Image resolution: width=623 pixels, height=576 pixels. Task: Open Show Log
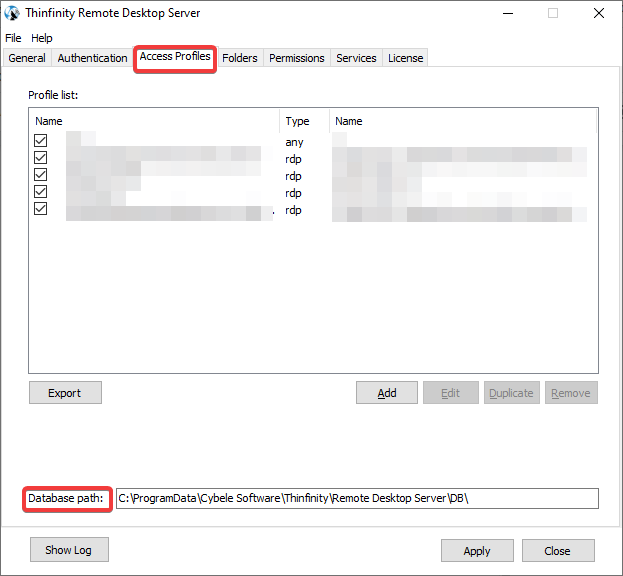[x=69, y=550]
